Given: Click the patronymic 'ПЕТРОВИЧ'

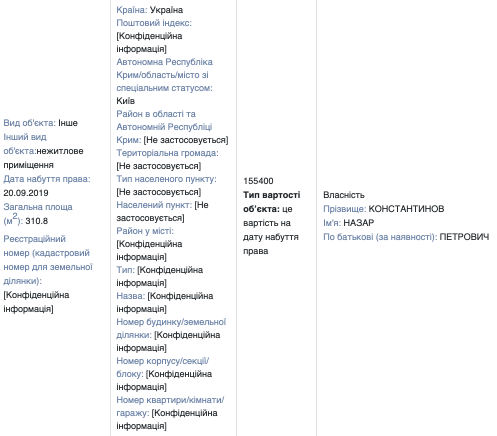Looking at the screenshot, I should (x=464, y=237).
